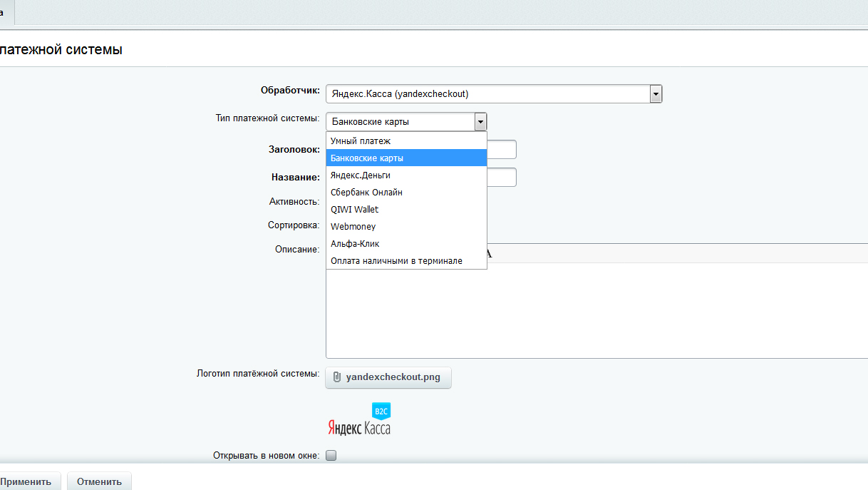This screenshot has height=490, width=868.
Task: Select Альфа-Клик option
Action: point(406,243)
